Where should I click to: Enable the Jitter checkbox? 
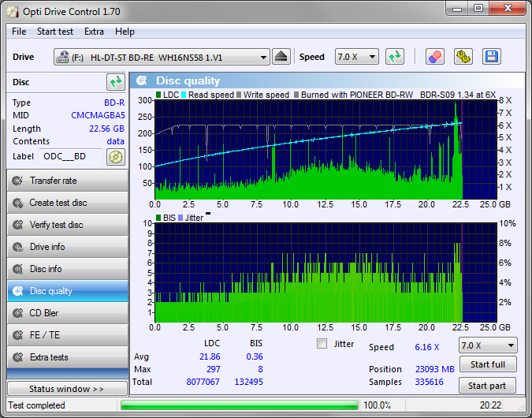322,344
